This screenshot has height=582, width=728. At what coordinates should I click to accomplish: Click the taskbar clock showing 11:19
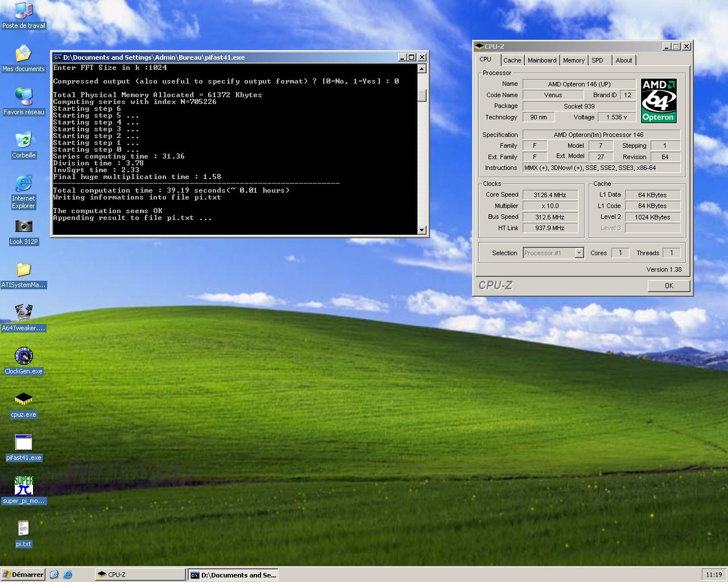[714, 575]
